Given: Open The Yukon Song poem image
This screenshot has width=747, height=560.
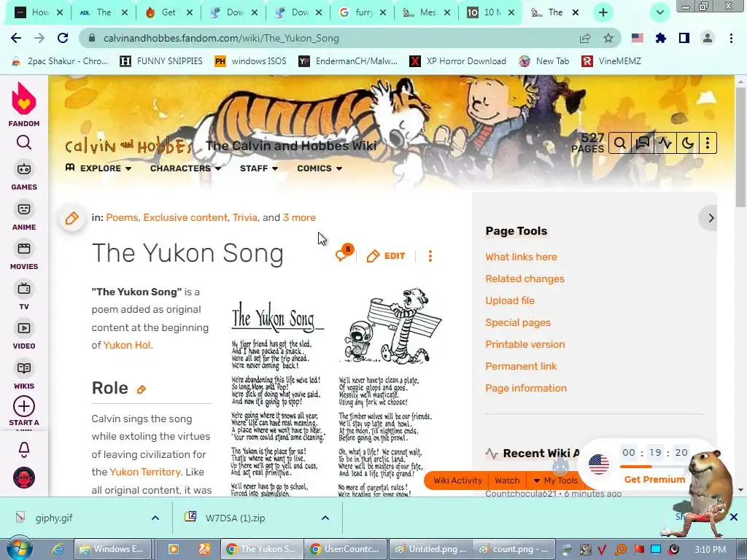Looking at the screenshot, I should pyautogui.click(x=336, y=392).
